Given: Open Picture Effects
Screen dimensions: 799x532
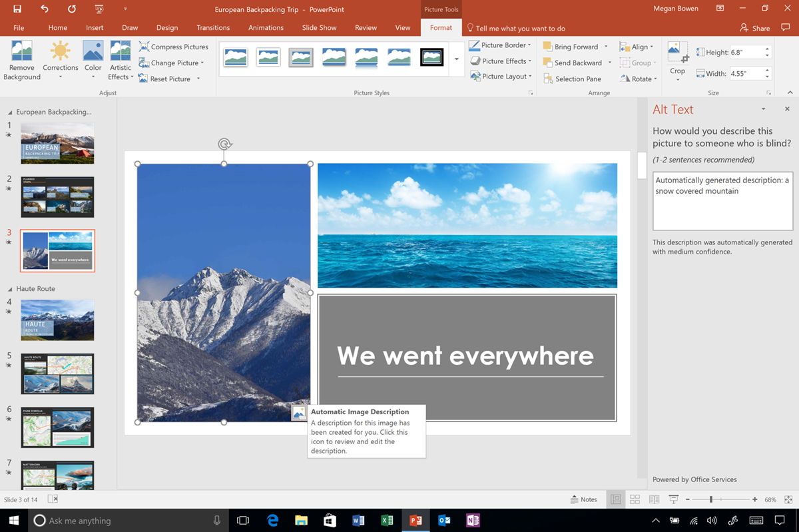Looking at the screenshot, I should (500, 61).
